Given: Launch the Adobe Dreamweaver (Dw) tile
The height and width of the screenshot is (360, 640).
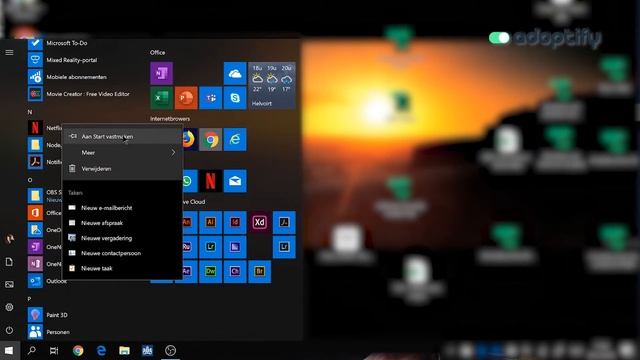Looking at the screenshot, I should point(210,271).
